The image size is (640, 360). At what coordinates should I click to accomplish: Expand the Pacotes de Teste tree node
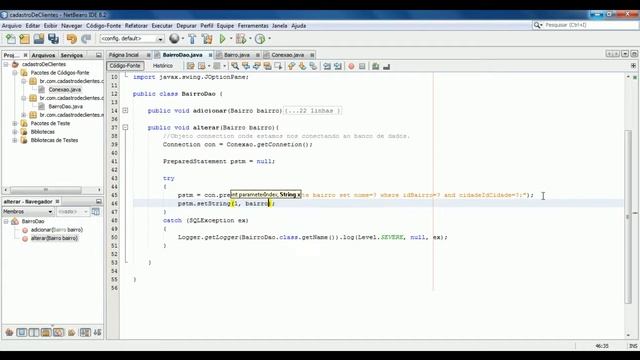click(15, 123)
